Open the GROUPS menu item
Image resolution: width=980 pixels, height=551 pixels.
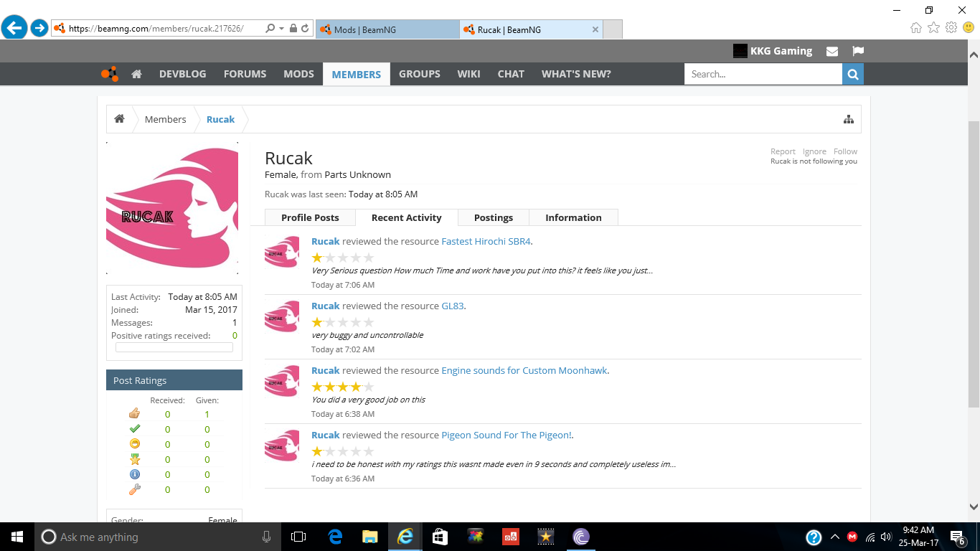pos(420,74)
